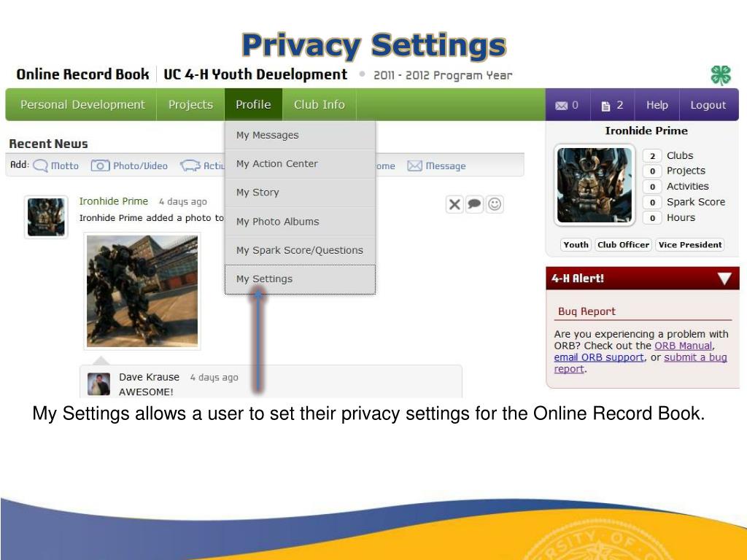Open the ORB Manual link

683,346
